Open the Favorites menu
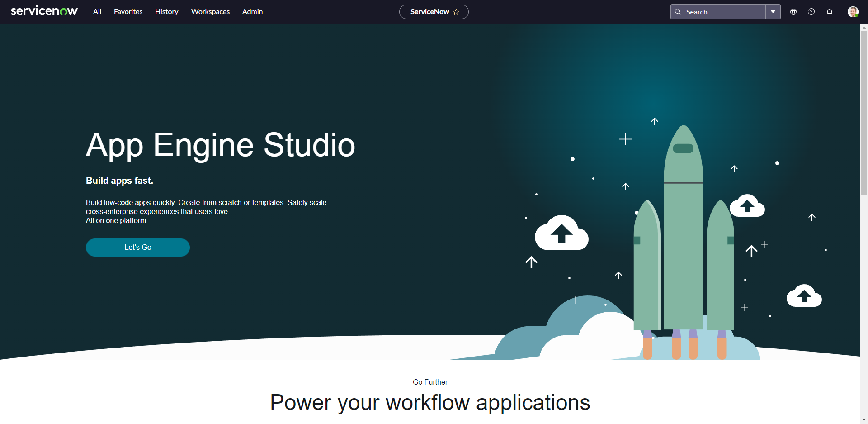The width and height of the screenshot is (868, 424). point(128,12)
